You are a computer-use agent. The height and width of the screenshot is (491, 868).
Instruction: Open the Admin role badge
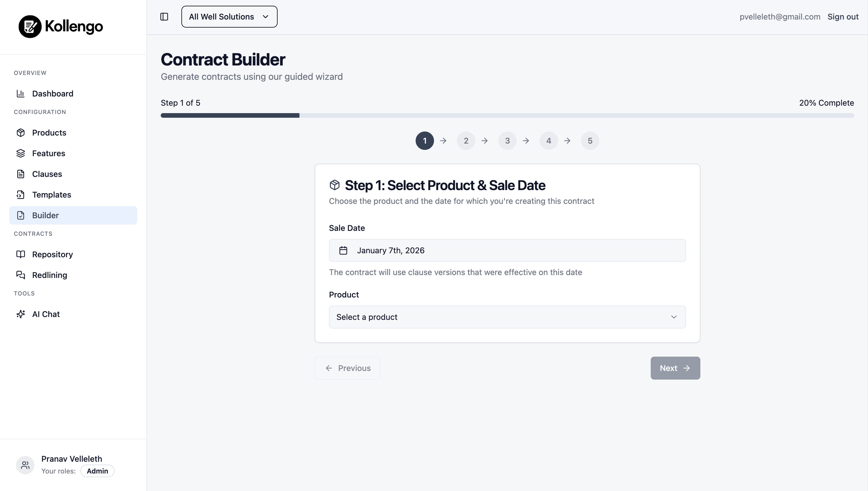97,471
